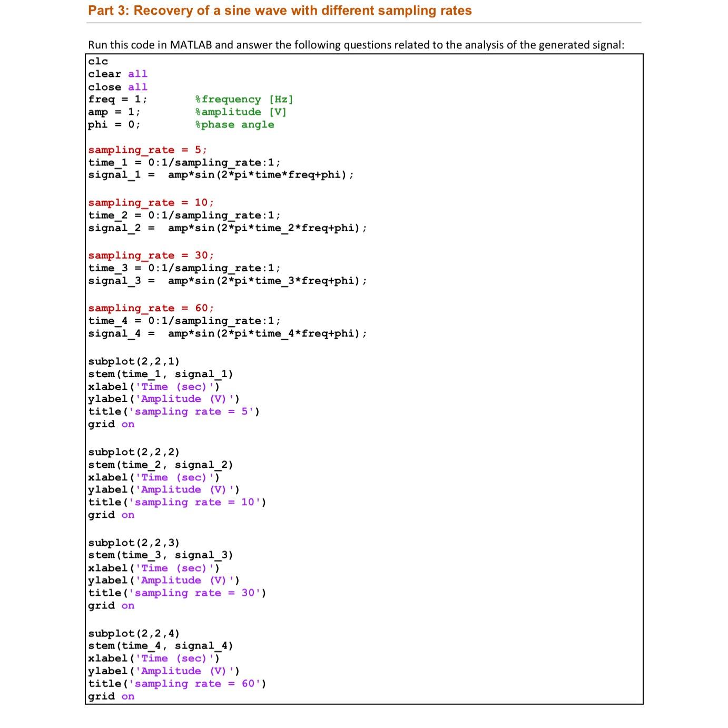The height and width of the screenshot is (728, 728).
Task: Select the 'signal_1' sine computation line
Action: coord(221,175)
